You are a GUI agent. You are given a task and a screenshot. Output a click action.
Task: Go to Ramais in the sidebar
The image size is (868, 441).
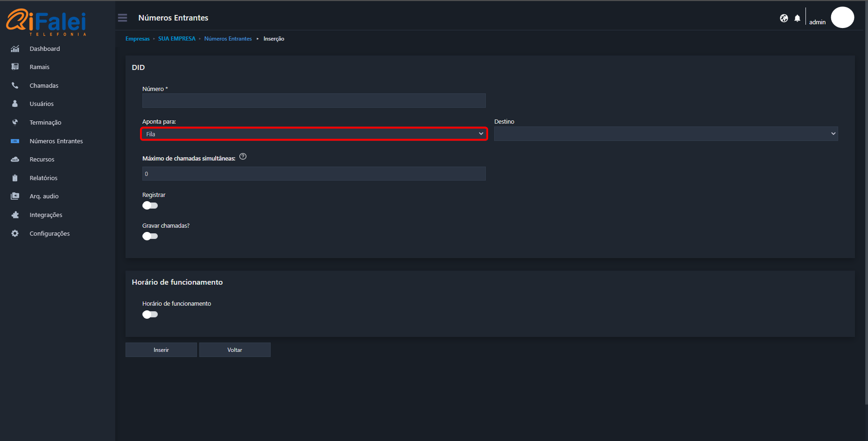tap(39, 67)
